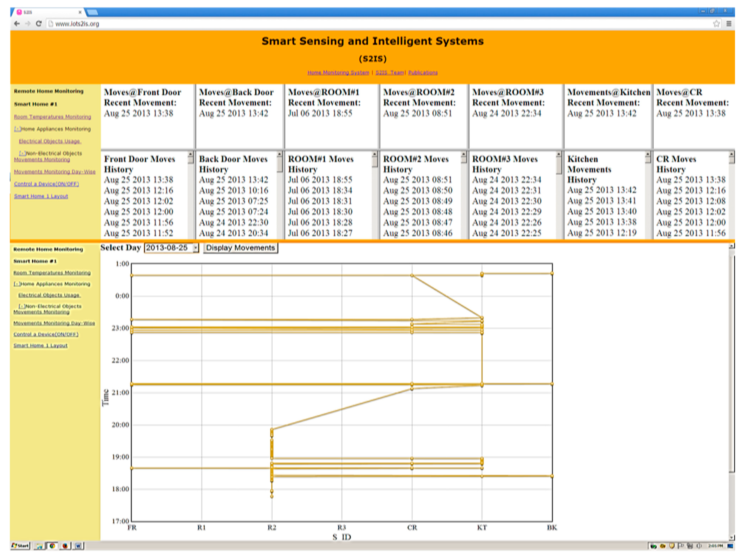Collapse upper Non-Electrical Objects tree node
This screenshot has height=560, width=748.
click(x=22, y=153)
